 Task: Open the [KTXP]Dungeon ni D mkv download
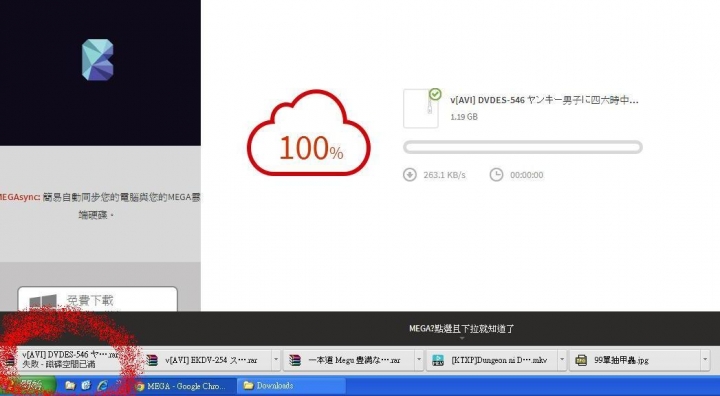[493, 360]
